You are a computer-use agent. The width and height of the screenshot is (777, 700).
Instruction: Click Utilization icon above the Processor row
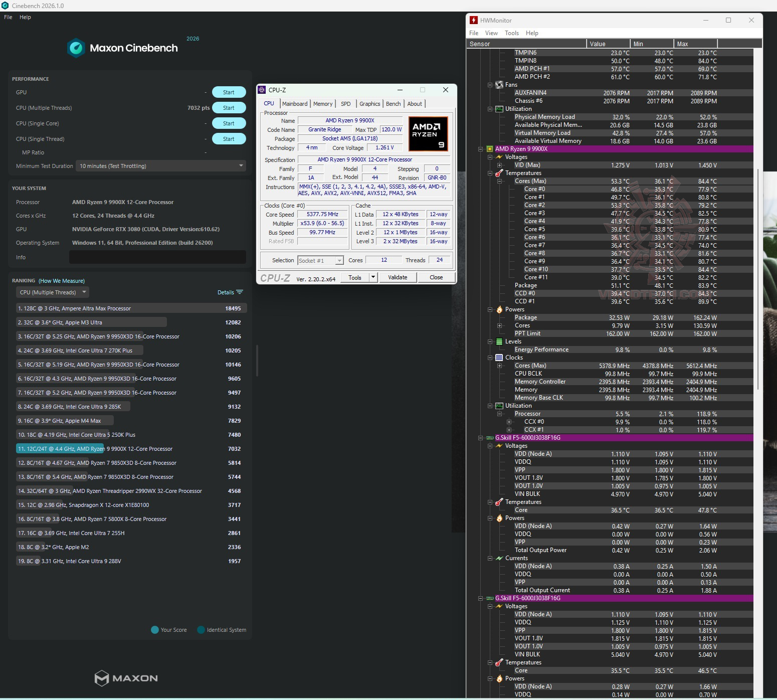pos(499,406)
